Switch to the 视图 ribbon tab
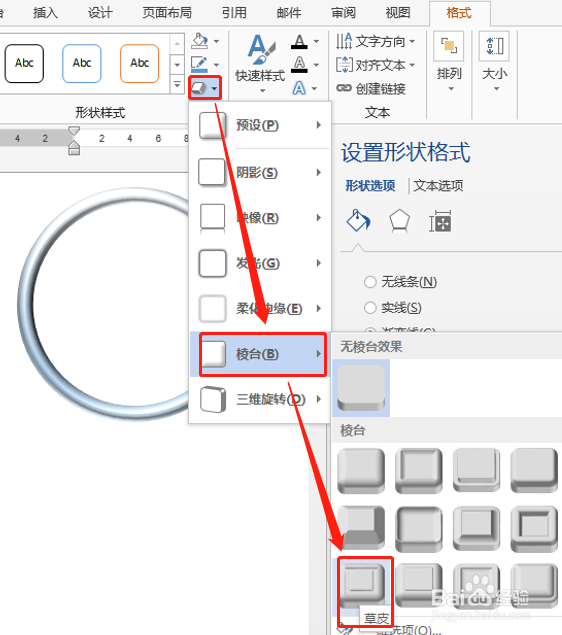The height and width of the screenshot is (635, 562). (x=398, y=13)
